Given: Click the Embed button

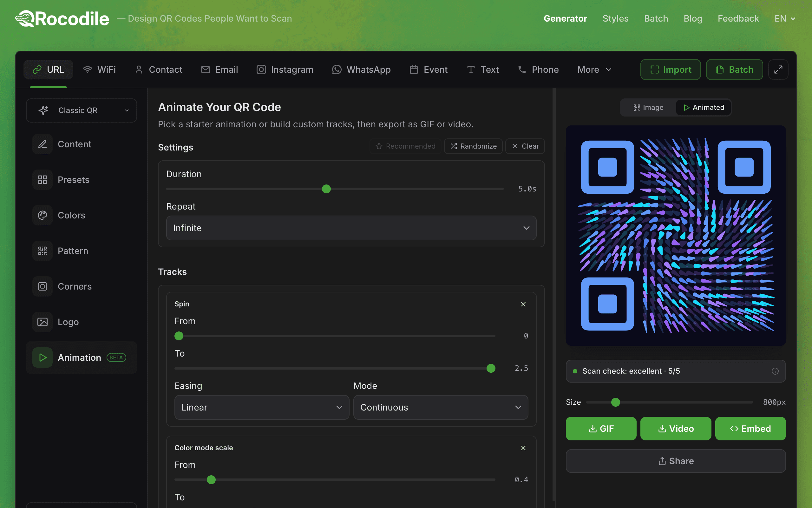Looking at the screenshot, I should [750, 429].
